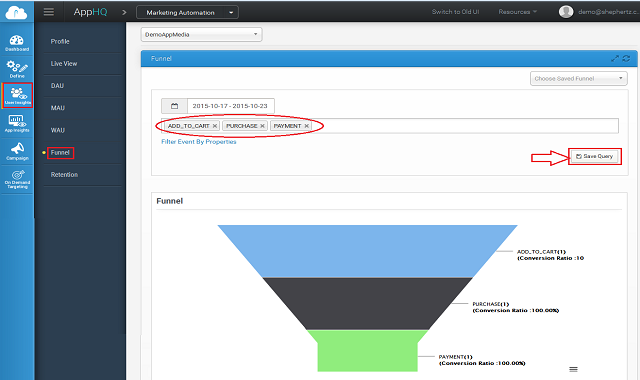Open the Choose Saved Funnel dropdown

pyautogui.click(x=578, y=78)
